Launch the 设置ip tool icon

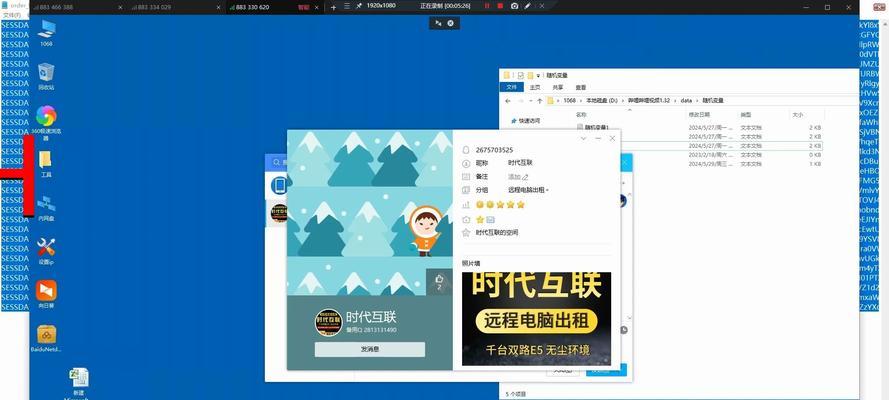click(46, 251)
